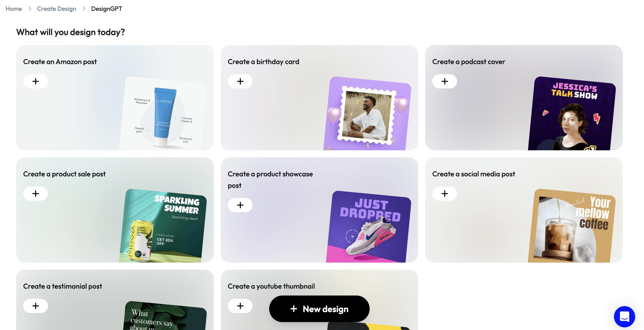Go to Home in the breadcrumb
This screenshot has height=330, width=644.
click(14, 9)
